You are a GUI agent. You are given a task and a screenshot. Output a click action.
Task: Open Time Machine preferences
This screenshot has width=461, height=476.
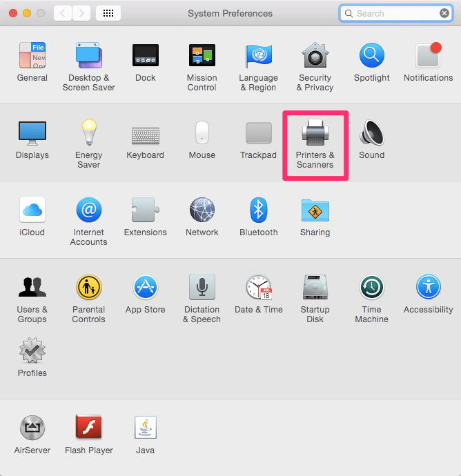[371, 288]
